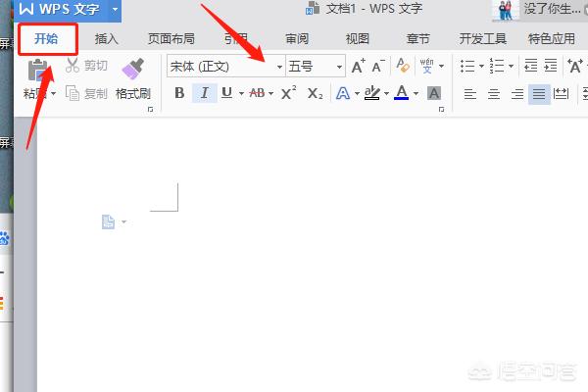Click the clear formatting eraser icon

coord(403,66)
